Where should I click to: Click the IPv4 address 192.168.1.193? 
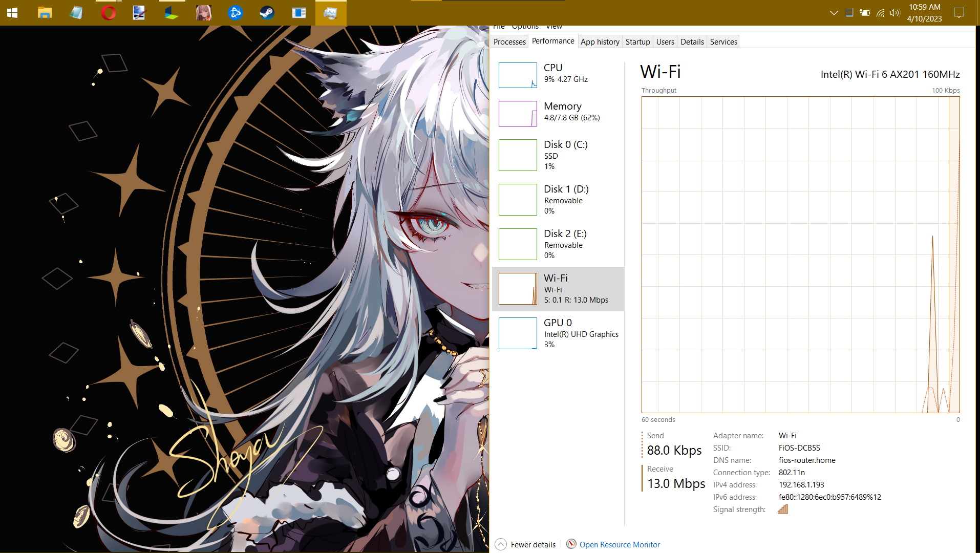tap(801, 484)
